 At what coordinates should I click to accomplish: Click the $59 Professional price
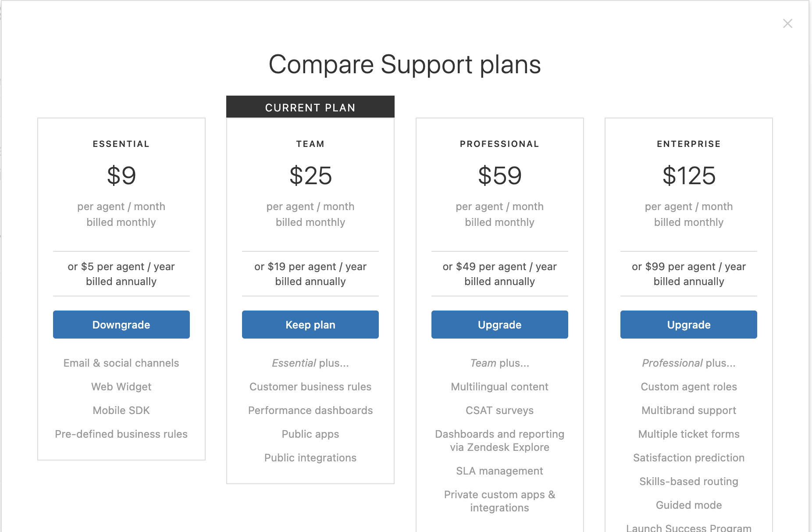[499, 175]
